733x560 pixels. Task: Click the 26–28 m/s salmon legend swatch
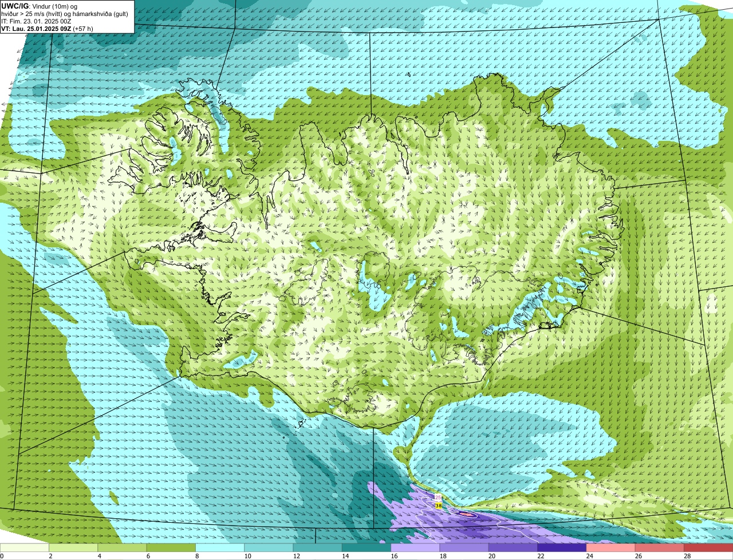660,548
